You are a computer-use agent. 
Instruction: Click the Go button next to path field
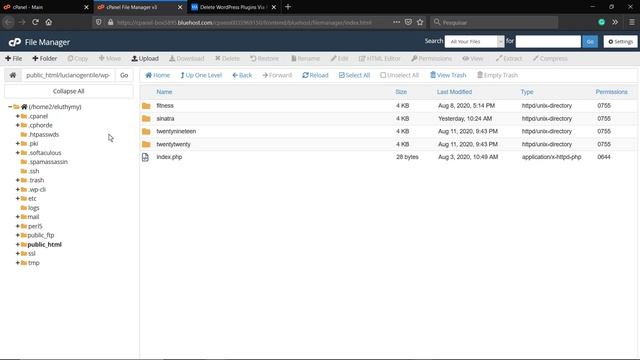click(x=124, y=75)
